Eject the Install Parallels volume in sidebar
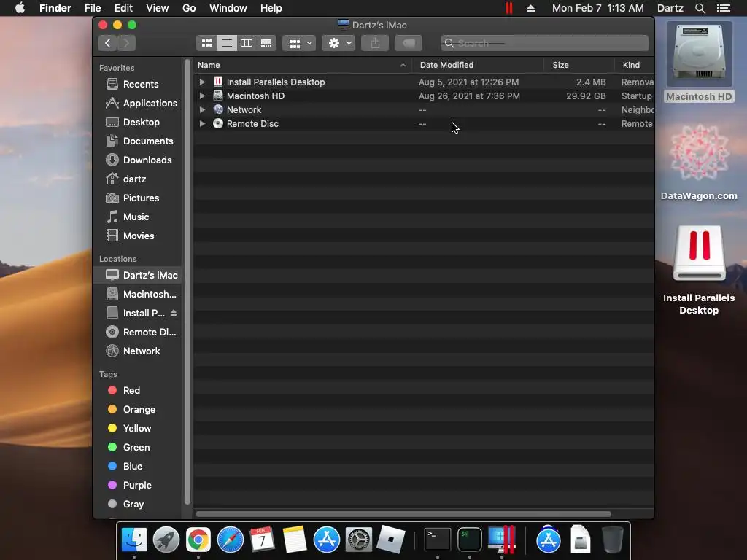 click(174, 313)
